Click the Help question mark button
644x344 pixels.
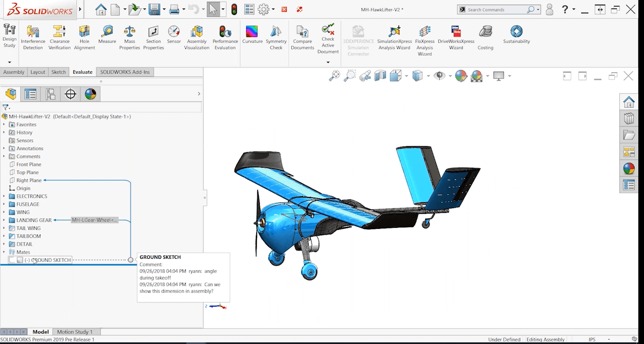pos(565,9)
